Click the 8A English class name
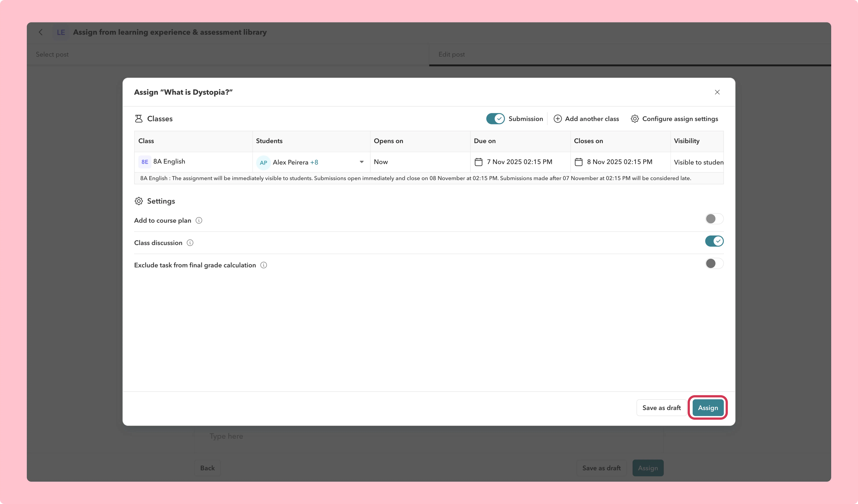 point(169,161)
